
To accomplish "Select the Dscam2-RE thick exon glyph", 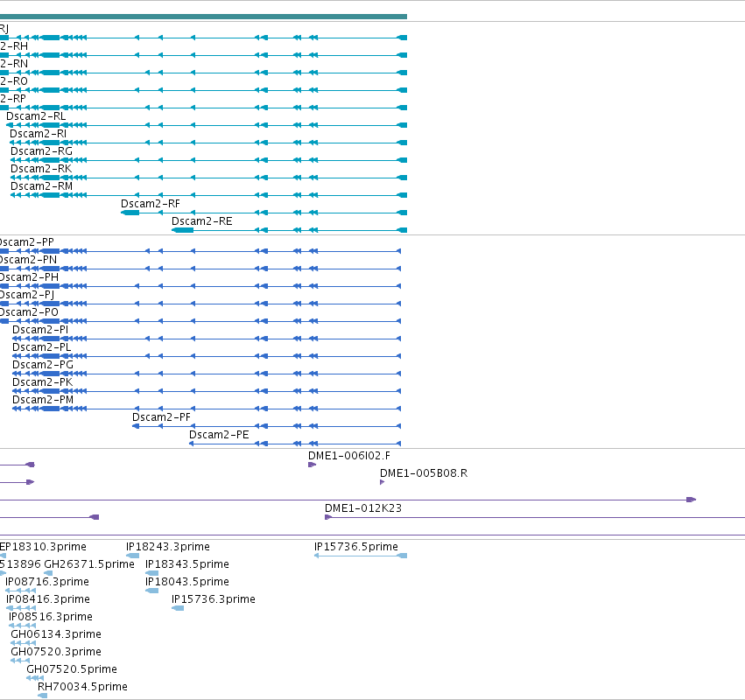I will point(183,230).
